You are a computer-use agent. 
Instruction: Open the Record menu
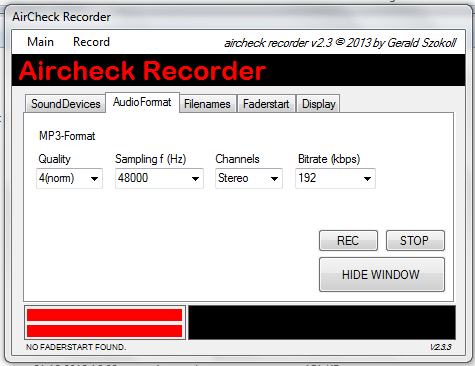[91, 42]
